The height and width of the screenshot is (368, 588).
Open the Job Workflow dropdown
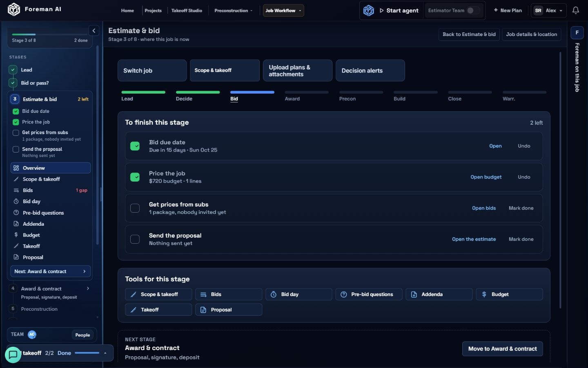pos(283,11)
